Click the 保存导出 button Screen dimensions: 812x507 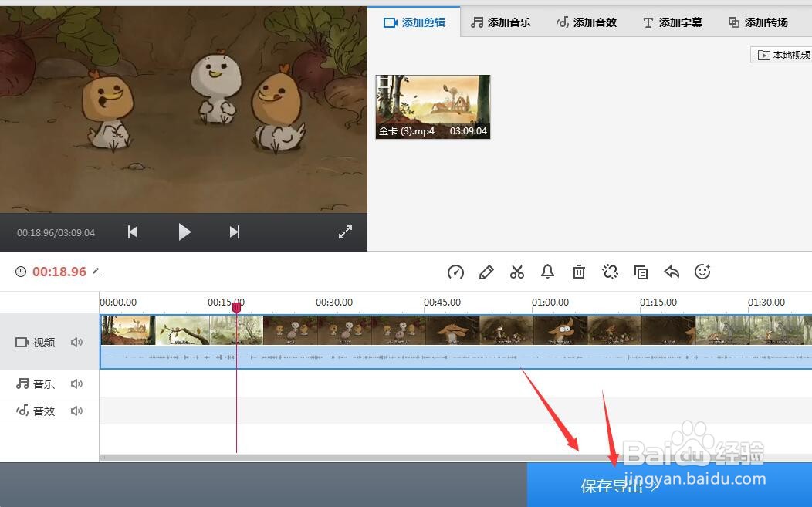click(x=669, y=485)
